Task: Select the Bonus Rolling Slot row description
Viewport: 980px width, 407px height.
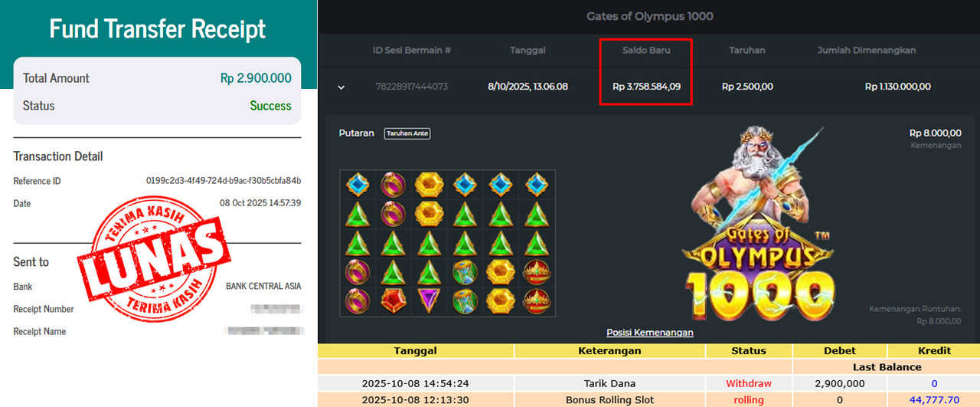Action: (609, 400)
